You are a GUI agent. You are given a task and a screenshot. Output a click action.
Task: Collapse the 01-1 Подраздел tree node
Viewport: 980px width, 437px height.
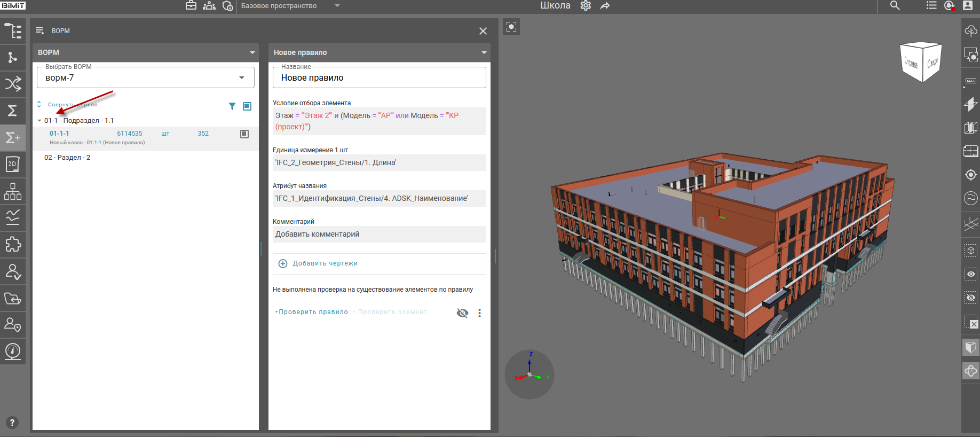pyautogui.click(x=39, y=121)
